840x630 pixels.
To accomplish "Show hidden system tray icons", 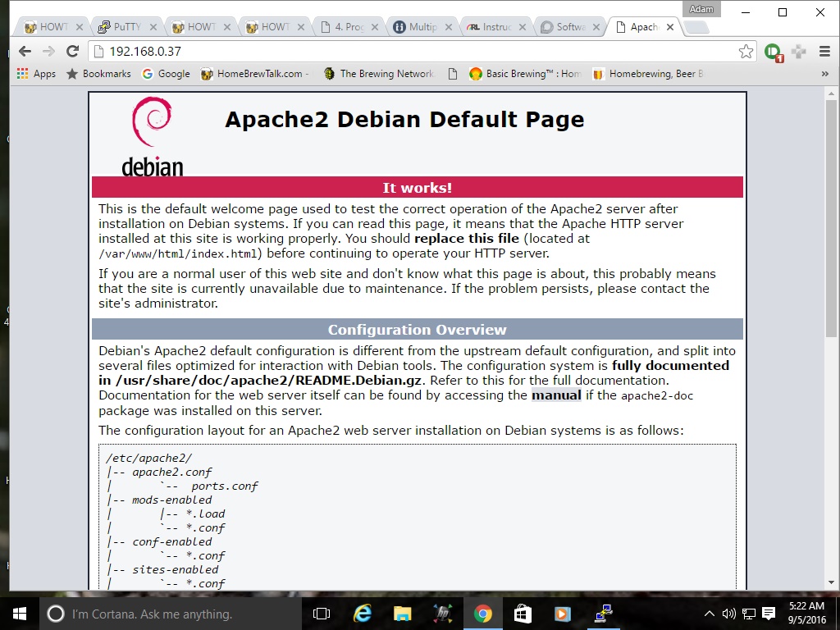I will [x=709, y=614].
